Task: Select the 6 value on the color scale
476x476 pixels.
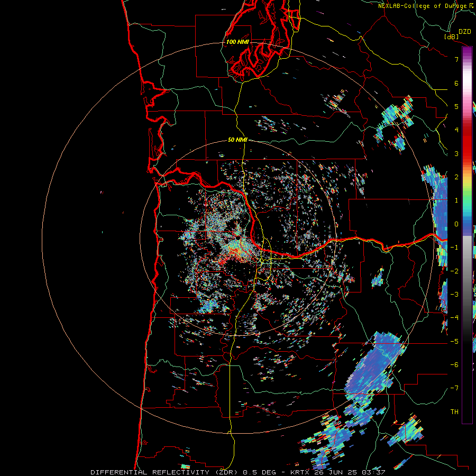Action: point(456,83)
